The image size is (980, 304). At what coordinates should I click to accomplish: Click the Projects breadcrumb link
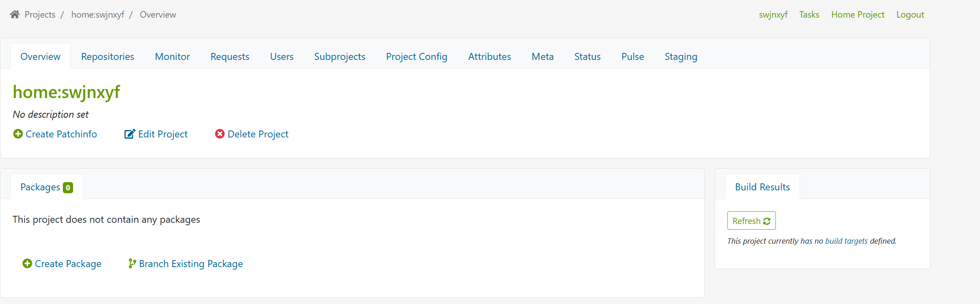(x=40, y=15)
